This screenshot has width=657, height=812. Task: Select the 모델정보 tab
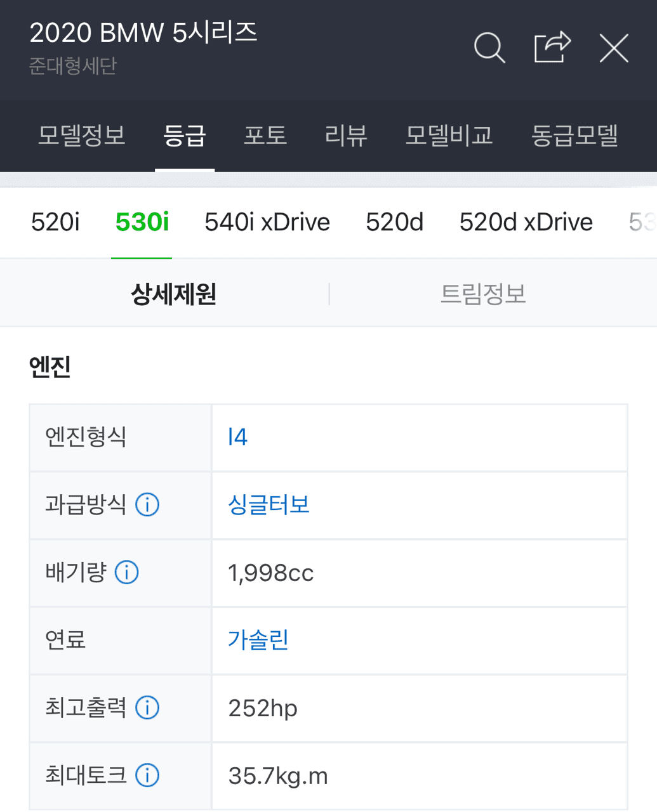81,136
